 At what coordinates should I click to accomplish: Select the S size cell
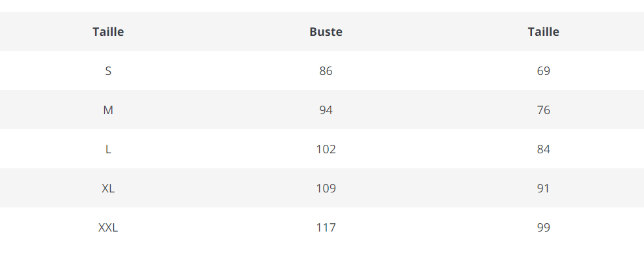(x=108, y=70)
